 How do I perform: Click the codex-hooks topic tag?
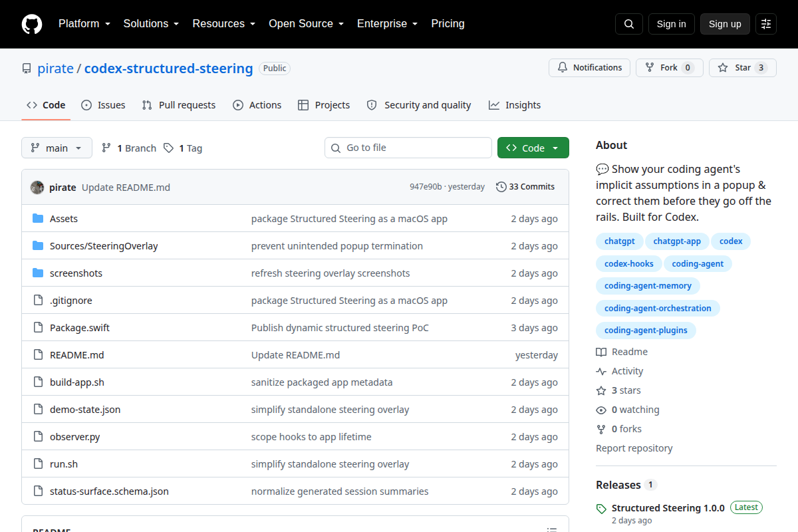coord(629,264)
